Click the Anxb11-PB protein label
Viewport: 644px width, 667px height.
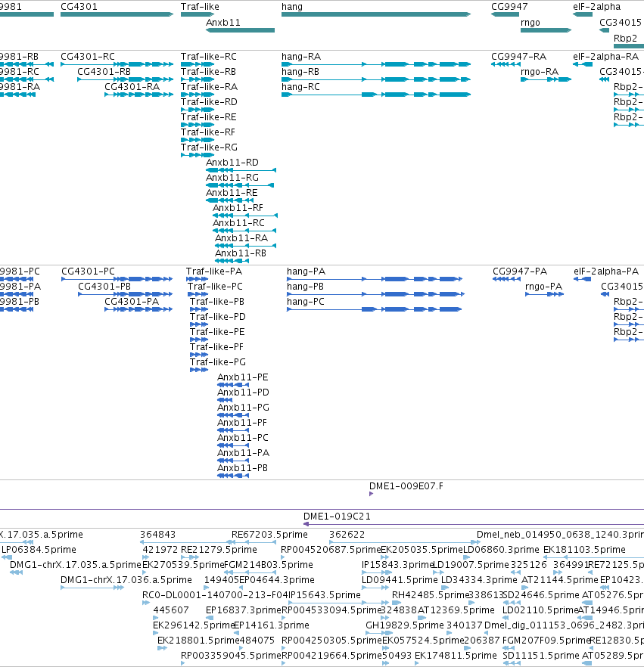[243, 468]
